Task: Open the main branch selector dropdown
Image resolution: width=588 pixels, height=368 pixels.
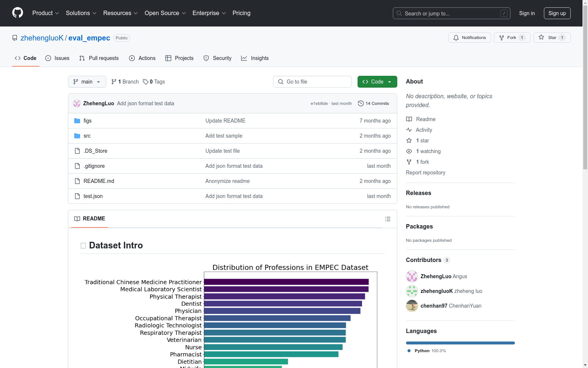Action: click(87, 82)
